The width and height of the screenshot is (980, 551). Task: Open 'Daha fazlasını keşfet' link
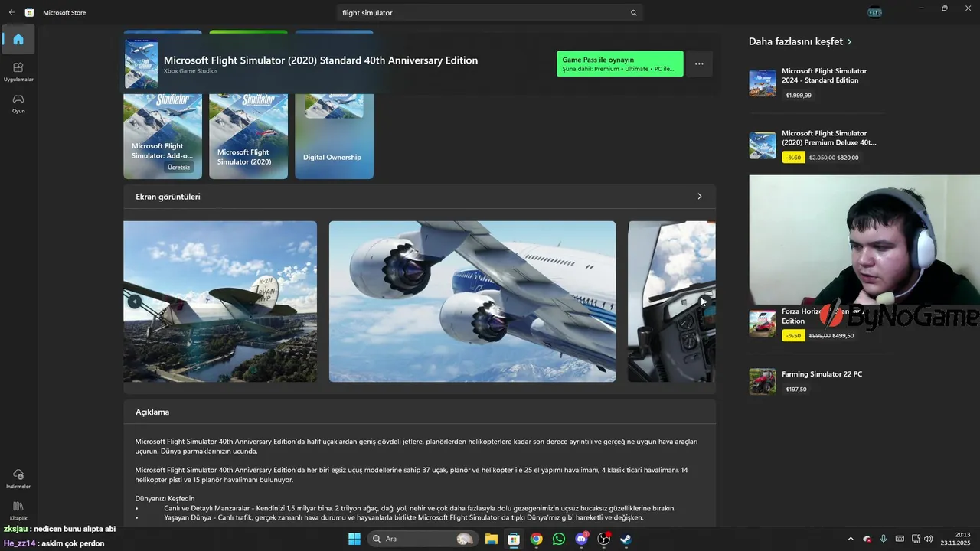click(x=800, y=41)
